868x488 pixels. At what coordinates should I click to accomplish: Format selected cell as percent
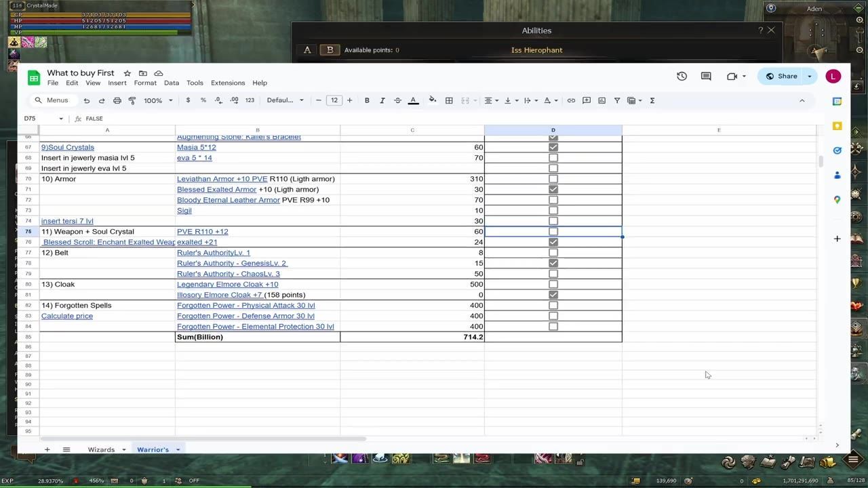[x=203, y=100]
